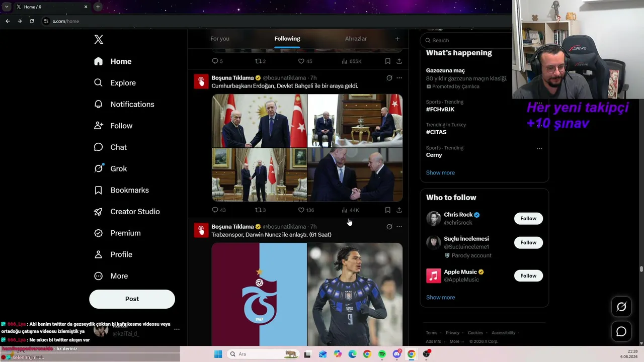
Task: Open Grok actions on Trabzonspor post
Action: 389,227
